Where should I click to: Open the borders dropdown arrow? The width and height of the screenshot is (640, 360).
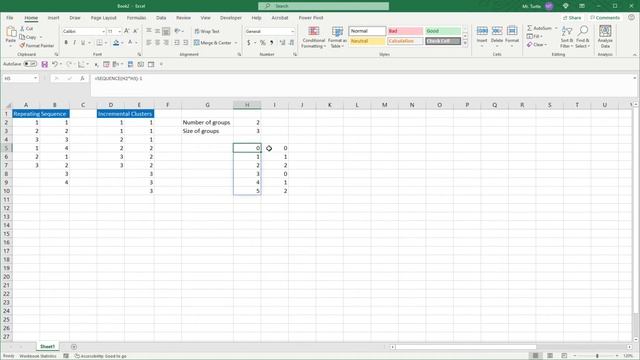point(106,43)
